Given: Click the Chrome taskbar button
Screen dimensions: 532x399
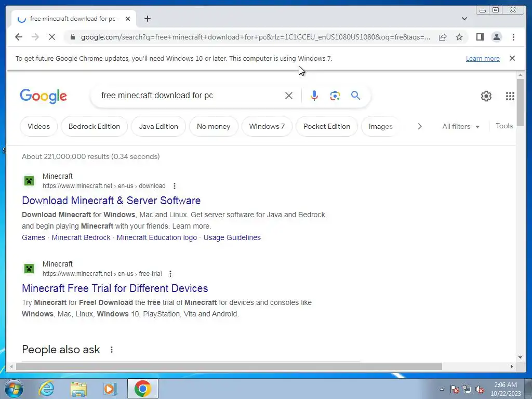Looking at the screenshot, I should point(143,389).
